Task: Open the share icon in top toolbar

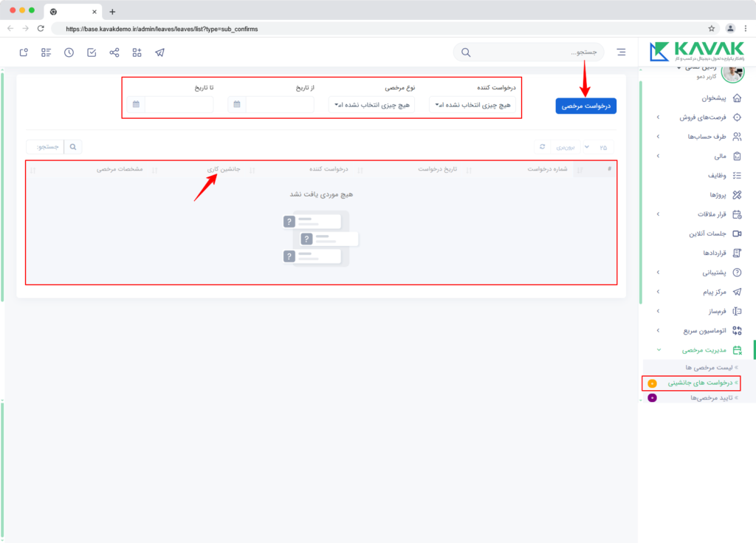Action: coord(114,52)
